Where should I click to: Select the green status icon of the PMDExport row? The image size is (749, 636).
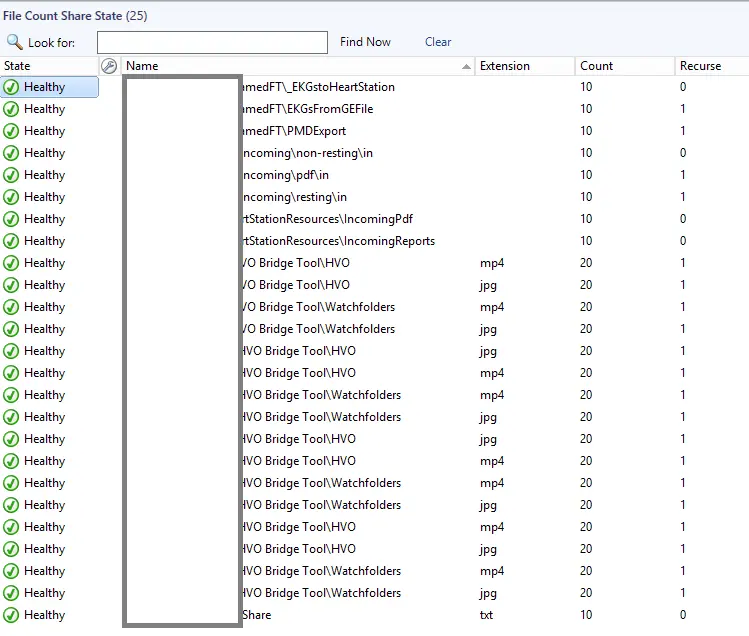(11, 131)
